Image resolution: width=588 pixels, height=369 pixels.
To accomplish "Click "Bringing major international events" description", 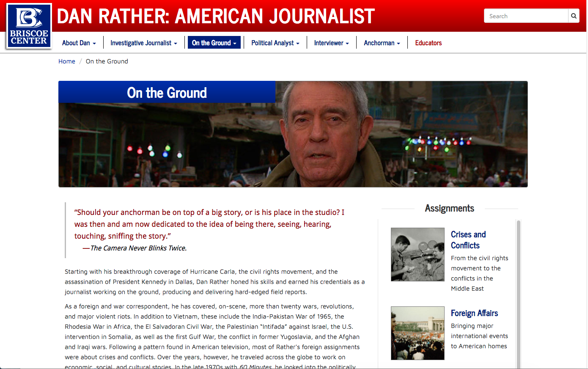I will pos(479,336).
